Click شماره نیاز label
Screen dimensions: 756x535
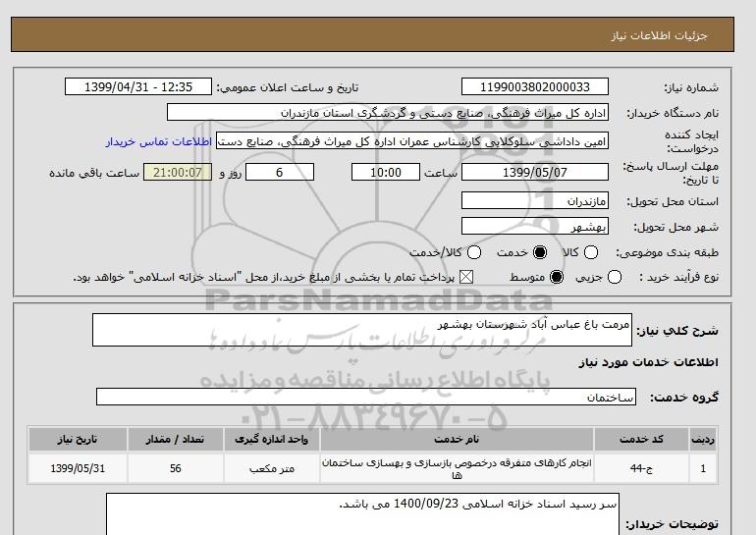pos(691,87)
